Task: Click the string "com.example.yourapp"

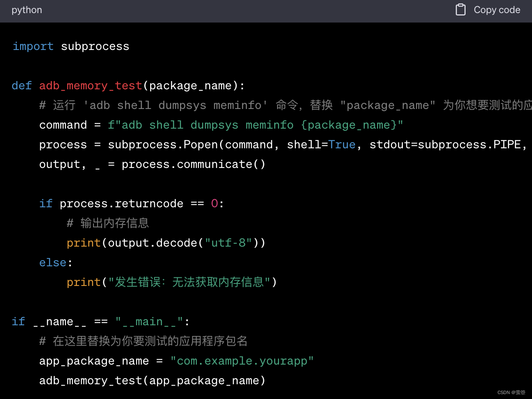Action: [x=242, y=361]
